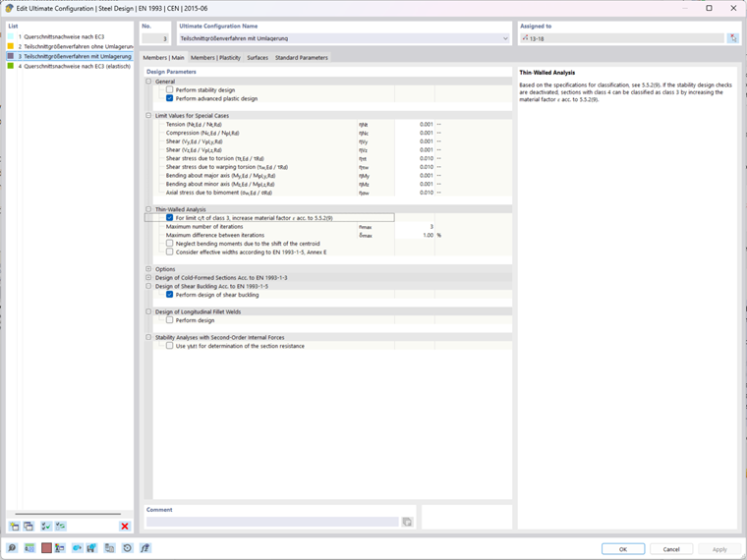Click the Comment input field
747x560 pixels.
coord(272,522)
